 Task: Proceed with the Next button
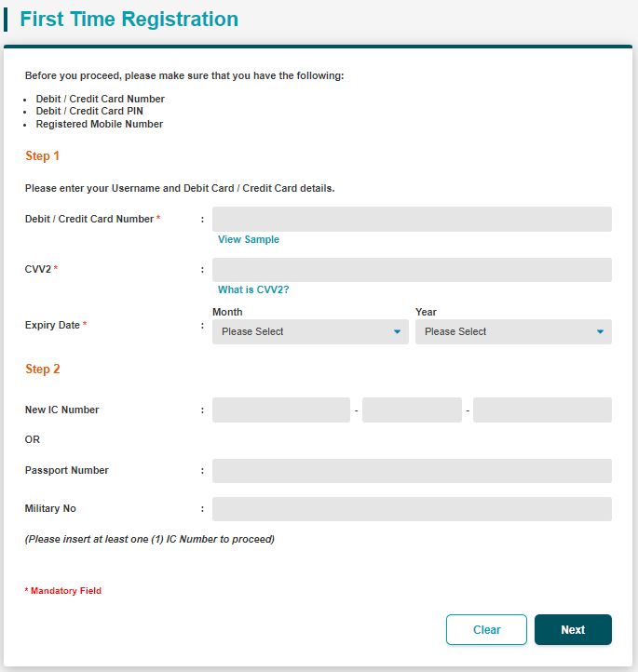point(573,630)
